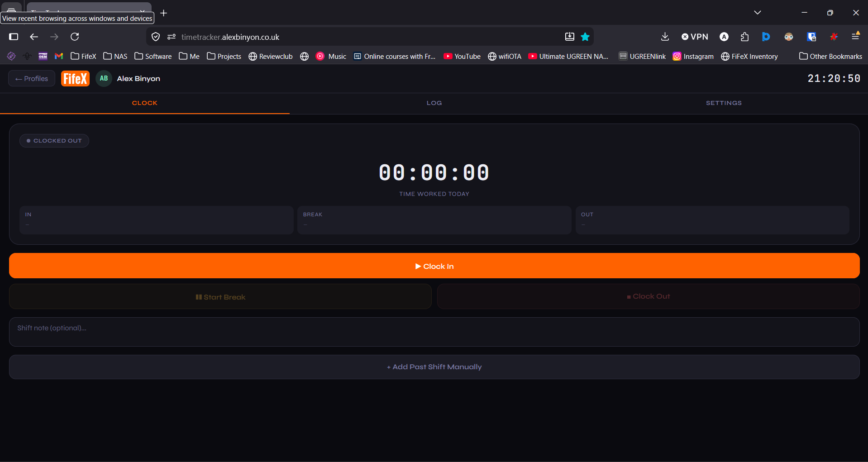Reload the Time Tracker page
The height and width of the screenshot is (462, 868).
pyautogui.click(x=75, y=37)
